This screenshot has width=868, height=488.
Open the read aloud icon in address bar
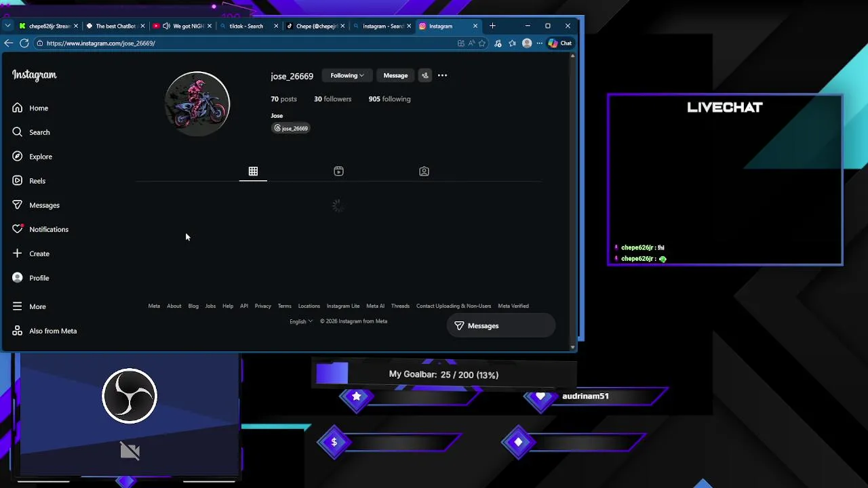coord(471,43)
